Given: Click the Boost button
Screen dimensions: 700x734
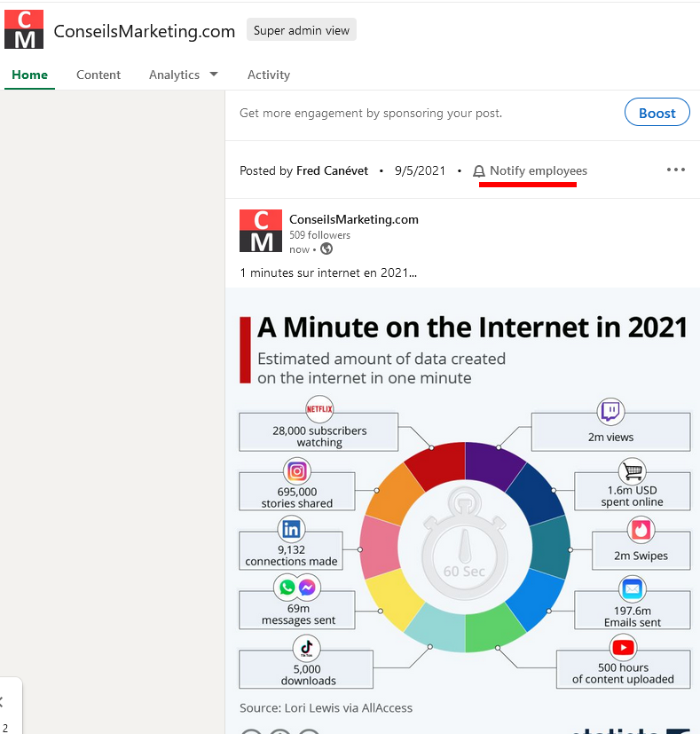Looking at the screenshot, I should coord(657,113).
